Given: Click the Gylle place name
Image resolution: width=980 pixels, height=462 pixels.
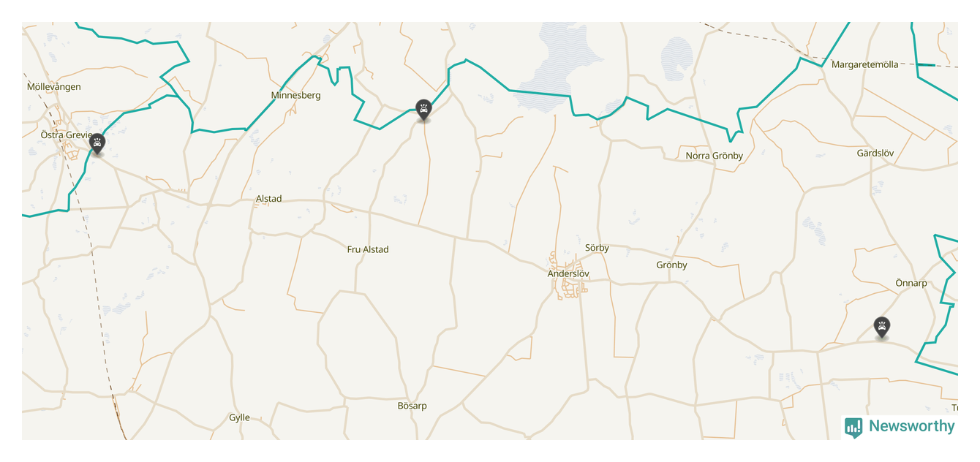Looking at the screenshot, I should [x=239, y=418].
